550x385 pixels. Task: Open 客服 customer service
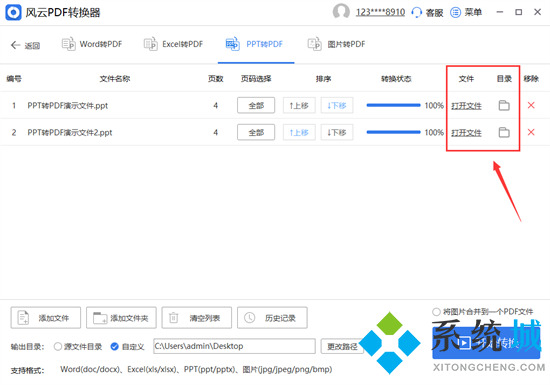(x=427, y=13)
